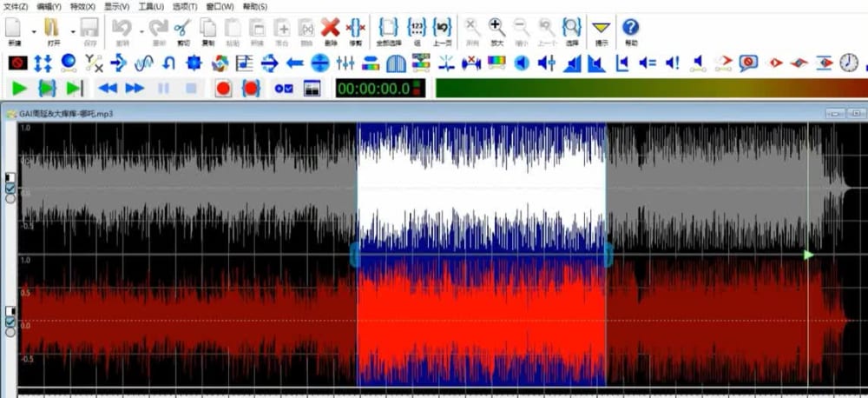Click the green play button
868x398 pixels.
coord(19,88)
